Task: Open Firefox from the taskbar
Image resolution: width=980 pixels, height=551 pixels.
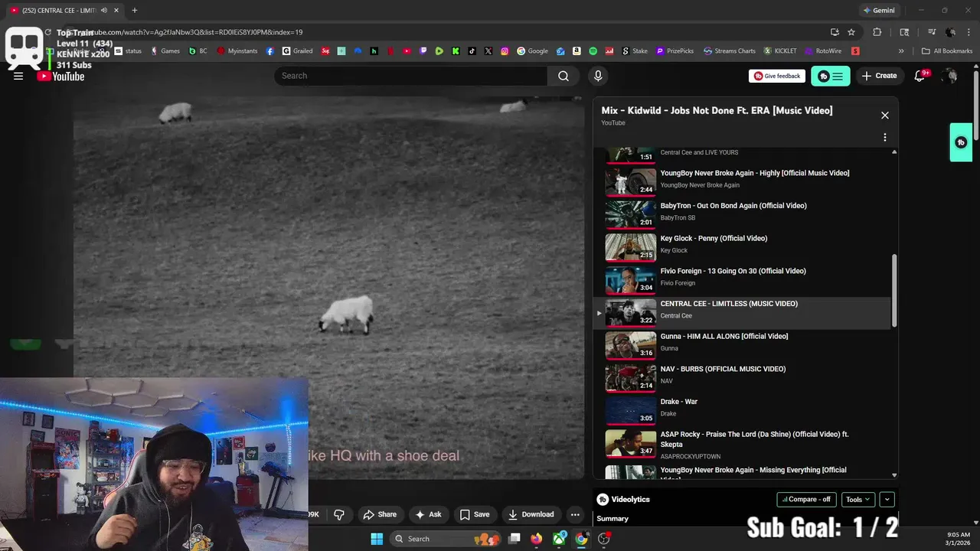Action: click(537, 539)
